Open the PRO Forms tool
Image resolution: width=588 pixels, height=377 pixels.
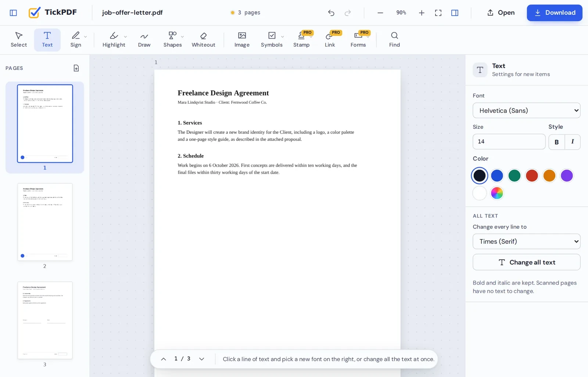[x=358, y=40]
